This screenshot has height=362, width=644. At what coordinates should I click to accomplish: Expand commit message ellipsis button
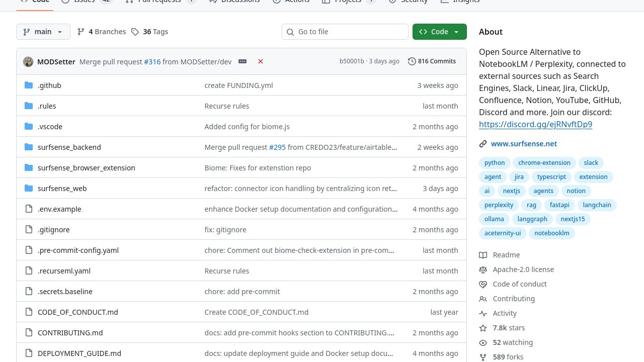243,61
